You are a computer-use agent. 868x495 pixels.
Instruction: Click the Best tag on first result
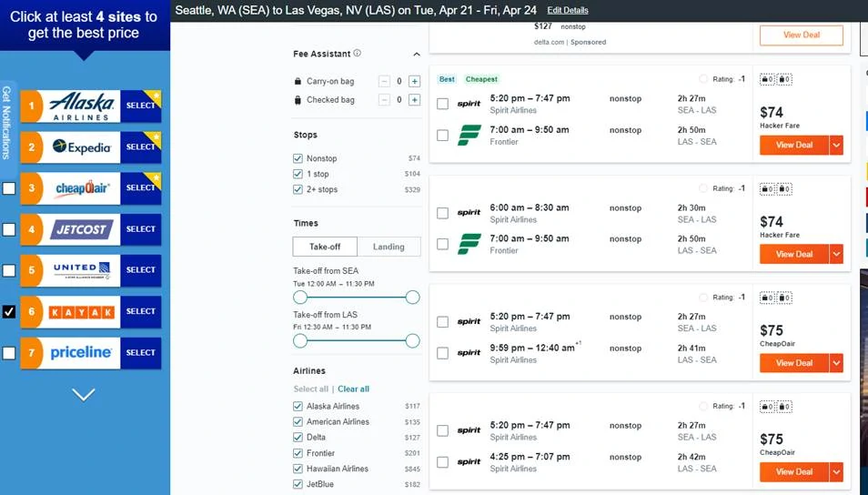pos(447,79)
